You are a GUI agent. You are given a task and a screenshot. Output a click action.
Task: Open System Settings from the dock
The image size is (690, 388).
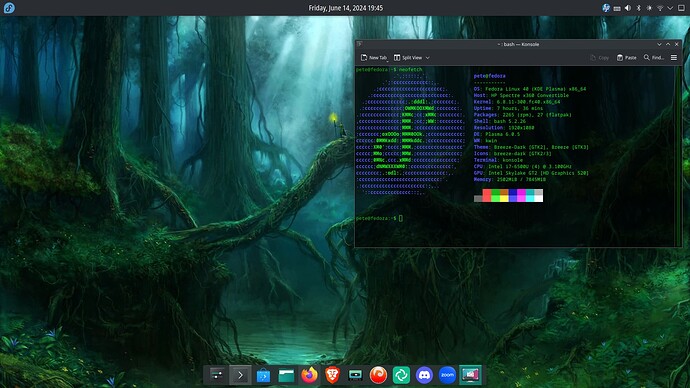217,375
